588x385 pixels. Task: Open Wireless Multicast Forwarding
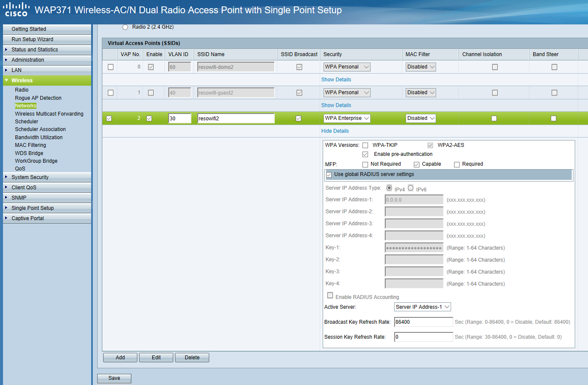(x=49, y=114)
